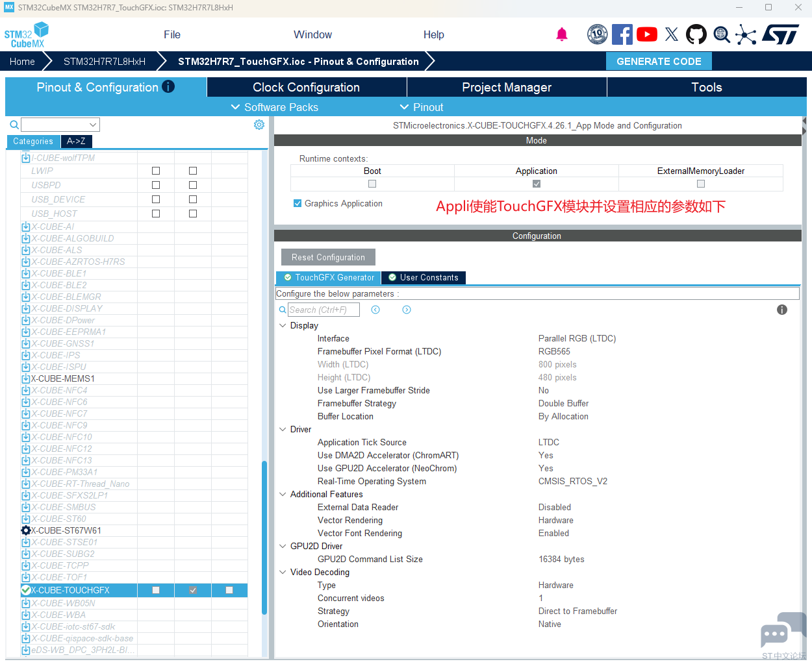Open the File menu
The width and height of the screenshot is (812, 666).
point(172,34)
